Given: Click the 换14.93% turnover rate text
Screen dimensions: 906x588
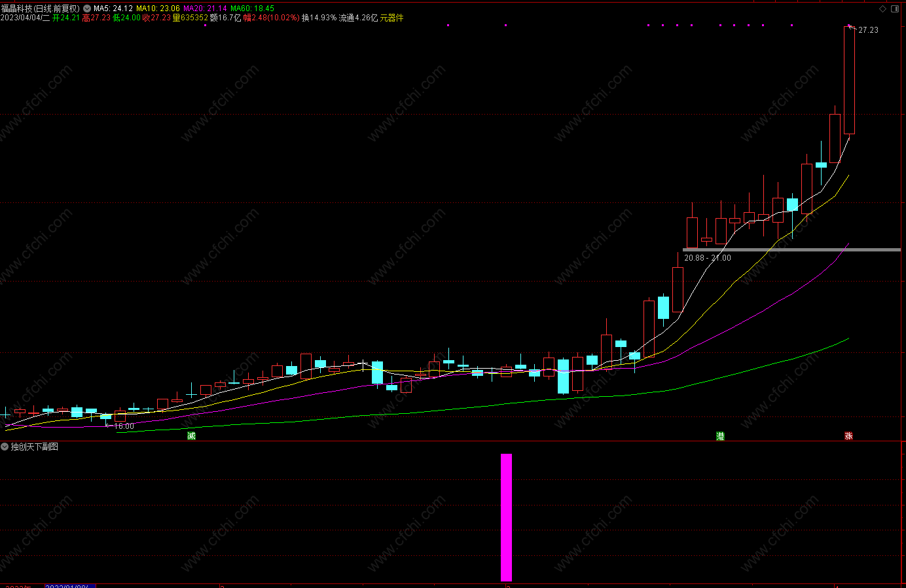Looking at the screenshot, I should [319, 18].
